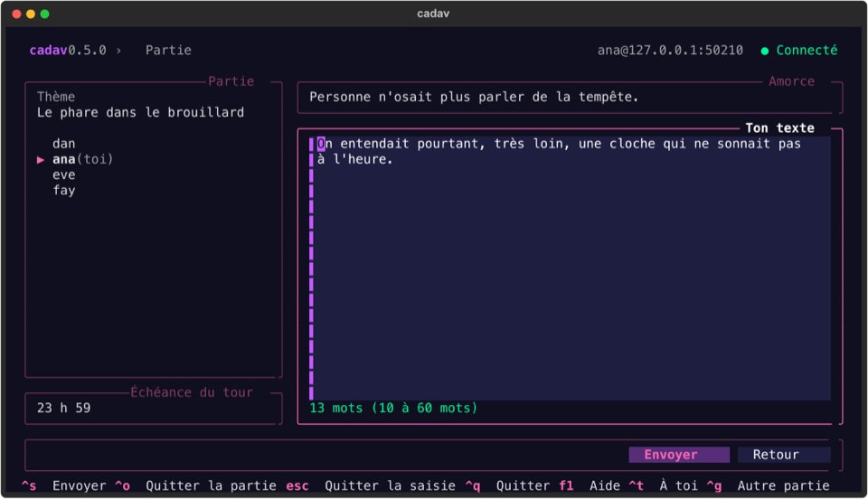The image size is (868, 499).
Task: Click the ^t À toi shortcut
Action: 663,485
